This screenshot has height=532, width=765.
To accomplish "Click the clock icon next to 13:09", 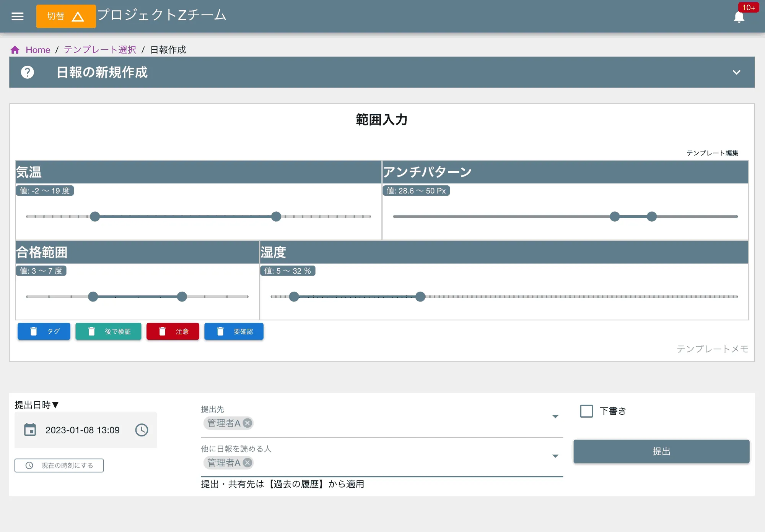I will coord(141,430).
